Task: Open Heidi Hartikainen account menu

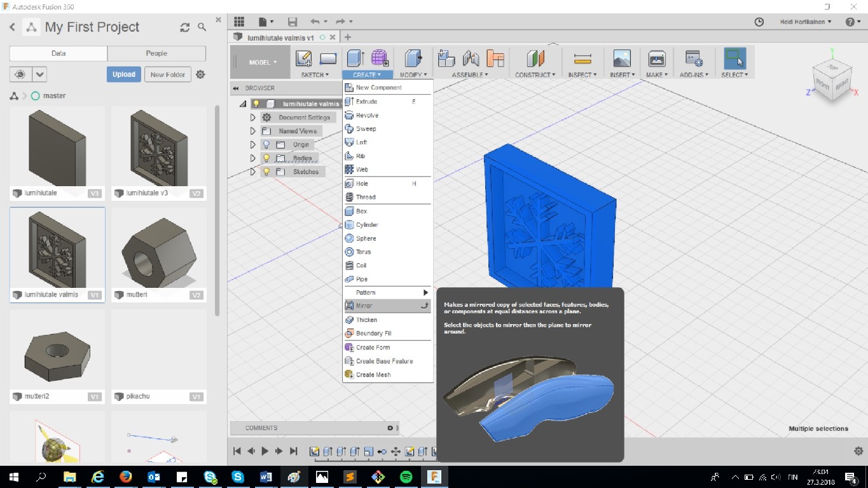Action: point(805,22)
